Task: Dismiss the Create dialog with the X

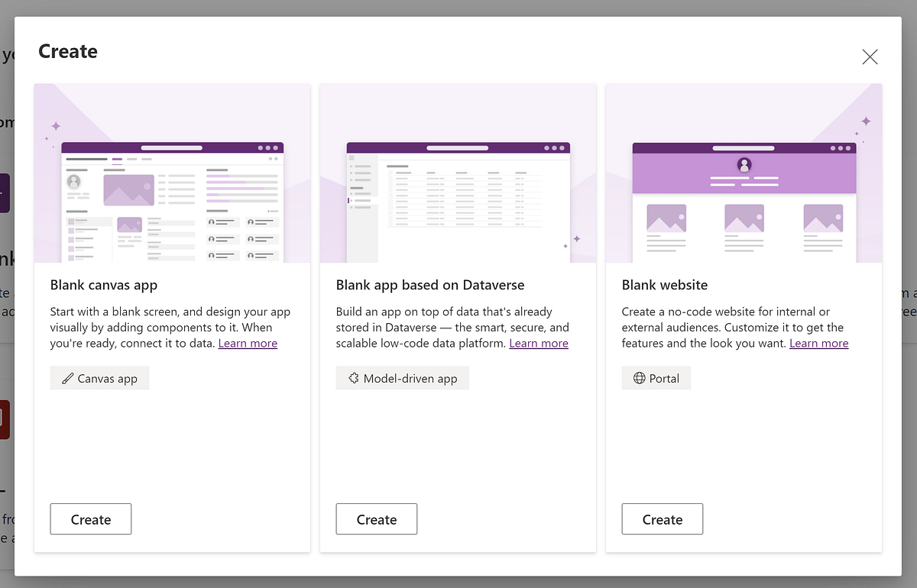Action: tap(870, 57)
